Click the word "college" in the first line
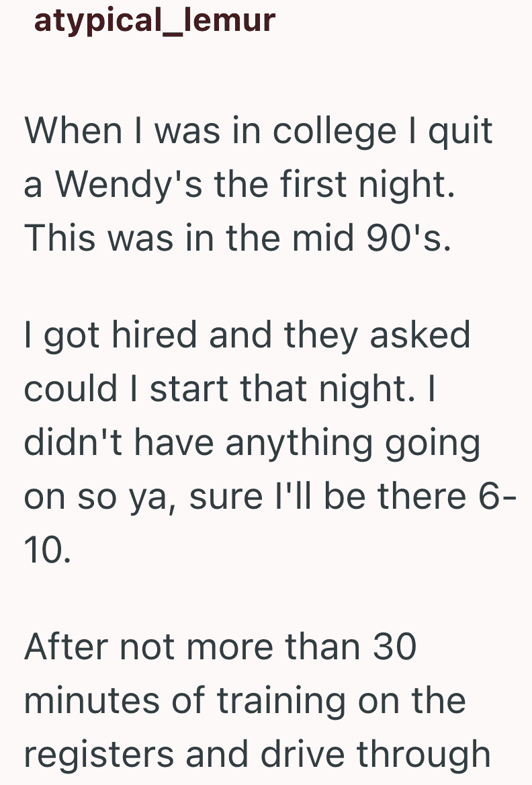 [335, 131]
